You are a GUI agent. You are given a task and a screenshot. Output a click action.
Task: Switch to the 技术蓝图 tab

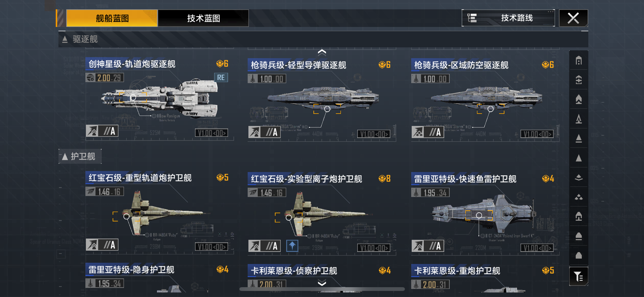(203, 18)
